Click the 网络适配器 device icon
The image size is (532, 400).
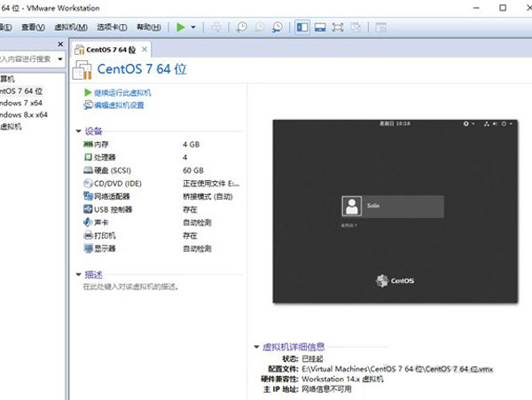[88, 196]
